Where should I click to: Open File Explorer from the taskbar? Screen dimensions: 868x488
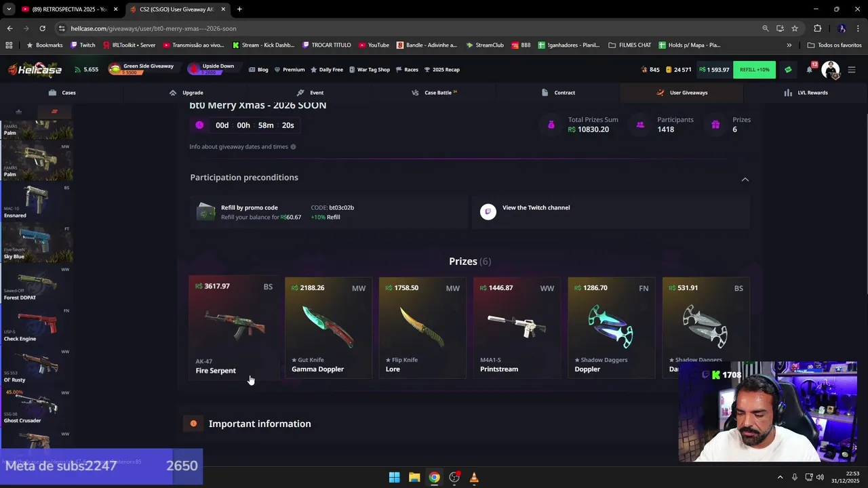[414, 477]
